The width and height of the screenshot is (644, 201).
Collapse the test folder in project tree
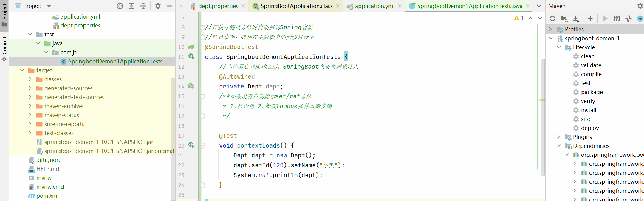coord(30,34)
